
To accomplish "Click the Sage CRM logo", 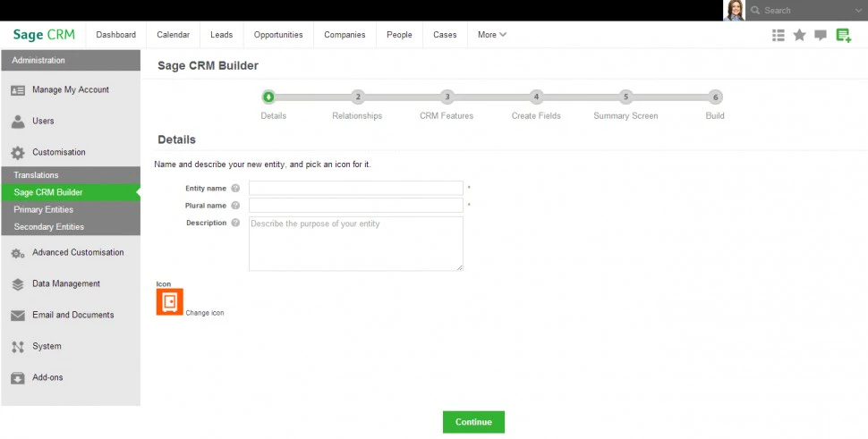I will pyautogui.click(x=44, y=35).
